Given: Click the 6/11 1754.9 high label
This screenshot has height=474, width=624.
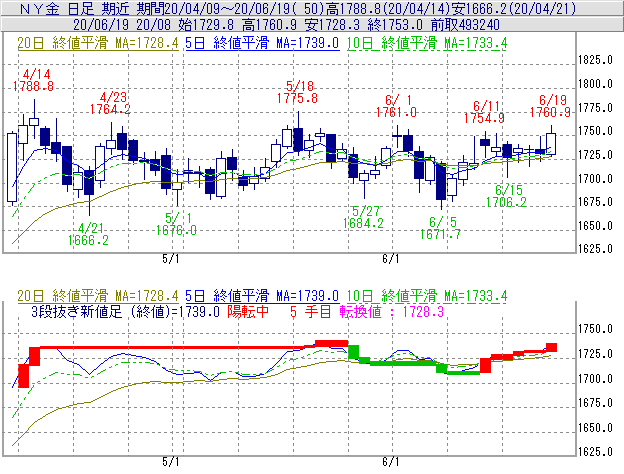Looking at the screenshot, I should [x=484, y=112].
